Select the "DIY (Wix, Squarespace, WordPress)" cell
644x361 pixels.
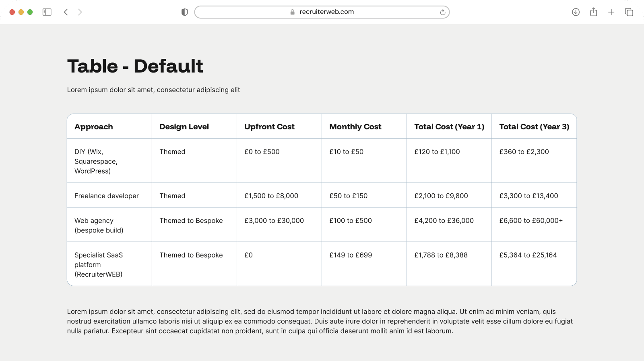109,161
